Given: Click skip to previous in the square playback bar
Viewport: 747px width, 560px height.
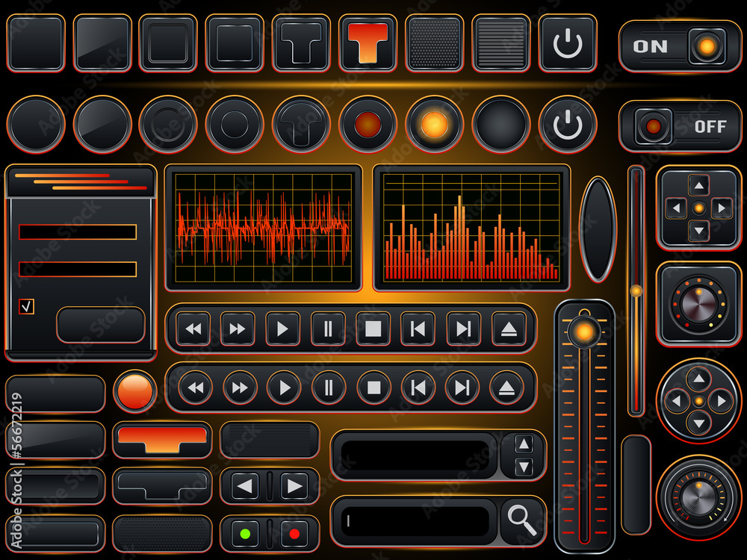Looking at the screenshot, I should click(418, 329).
